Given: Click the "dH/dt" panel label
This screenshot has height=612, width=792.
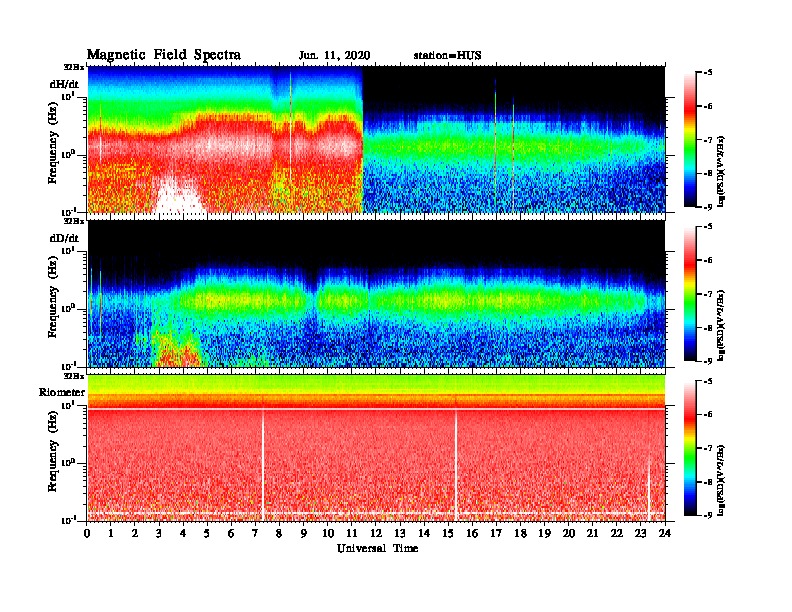Looking at the screenshot, I should pos(64,84).
